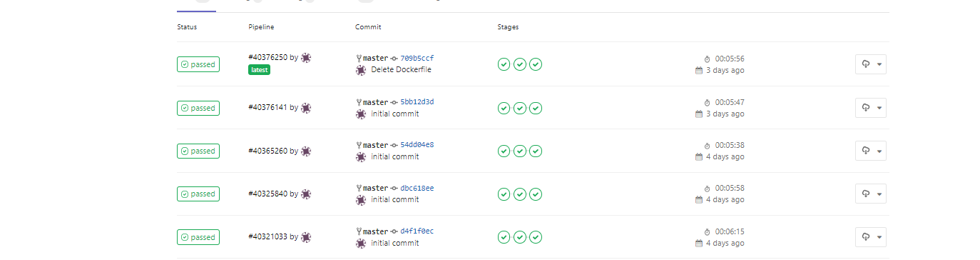Click duration 00:05:47 of pipeline #40376141

click(730, 102)
